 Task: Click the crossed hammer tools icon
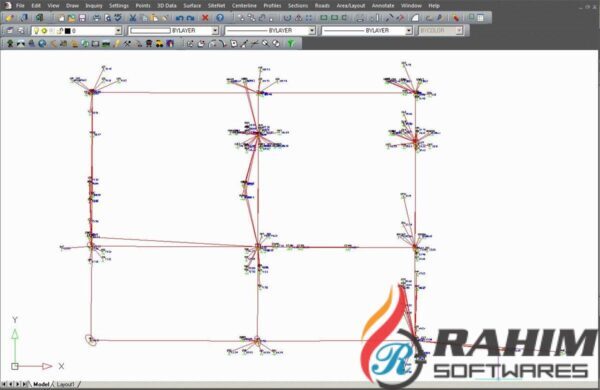(x=127, y=44)
